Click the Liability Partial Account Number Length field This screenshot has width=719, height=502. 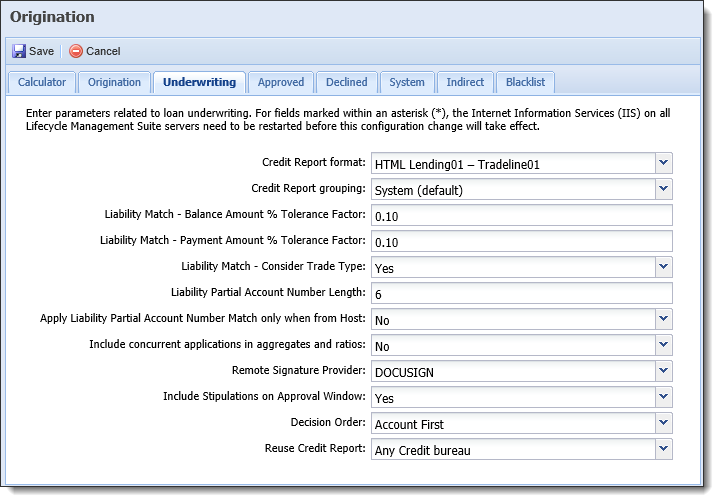pyautogui.click(x=522, y=293)
